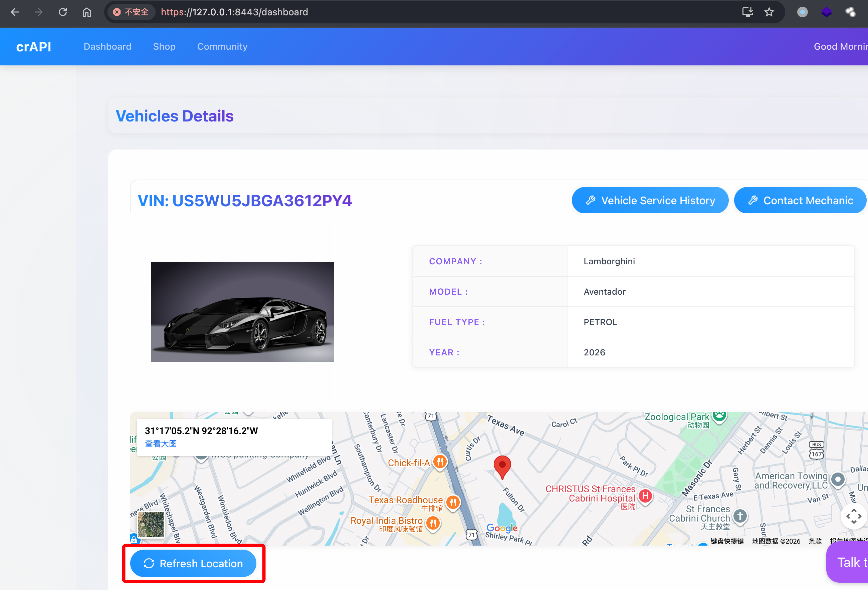The image size is (868, 590).
Task: Click the install app icon in address bar
Action: 747,12
